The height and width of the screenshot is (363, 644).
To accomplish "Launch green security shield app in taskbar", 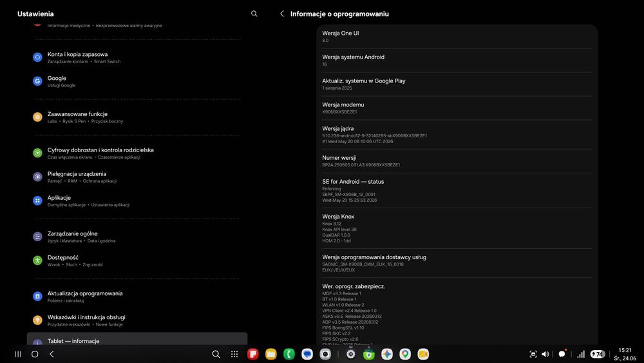I will tap(369, 354).
